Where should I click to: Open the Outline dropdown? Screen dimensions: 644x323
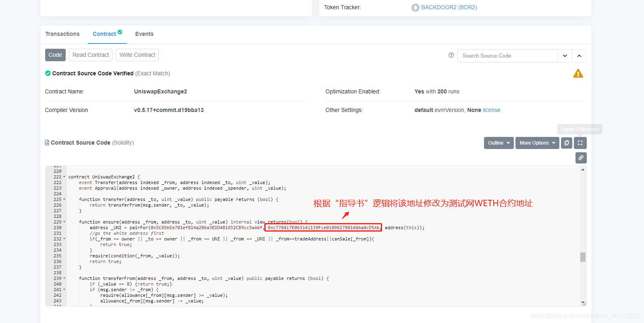[x=499, y=143]
